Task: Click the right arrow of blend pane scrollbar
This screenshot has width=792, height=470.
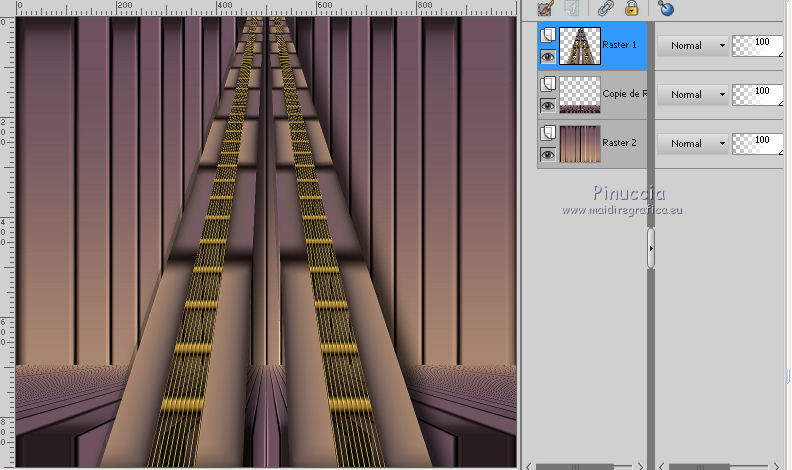Action: [x=776, y=465]
